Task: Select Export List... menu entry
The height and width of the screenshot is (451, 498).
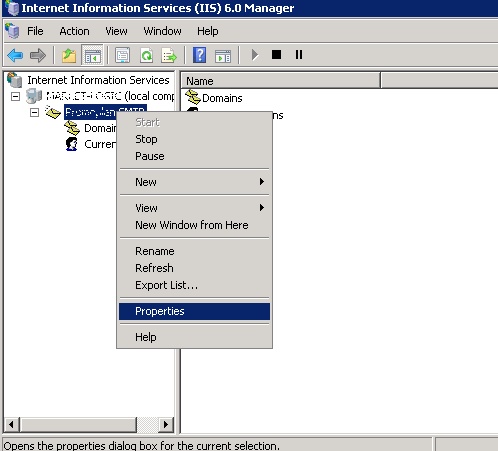Action: point(194,285)
